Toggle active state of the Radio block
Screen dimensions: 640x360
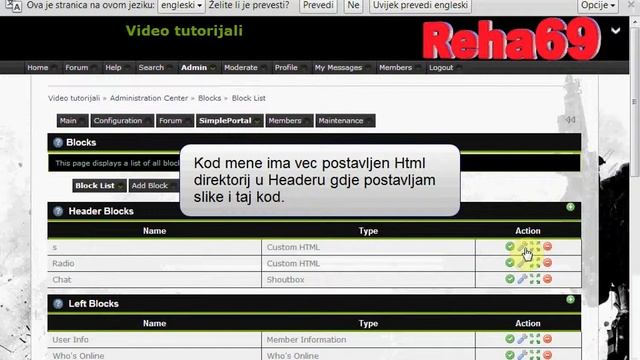pyautogui.click(x=510, y=262)
